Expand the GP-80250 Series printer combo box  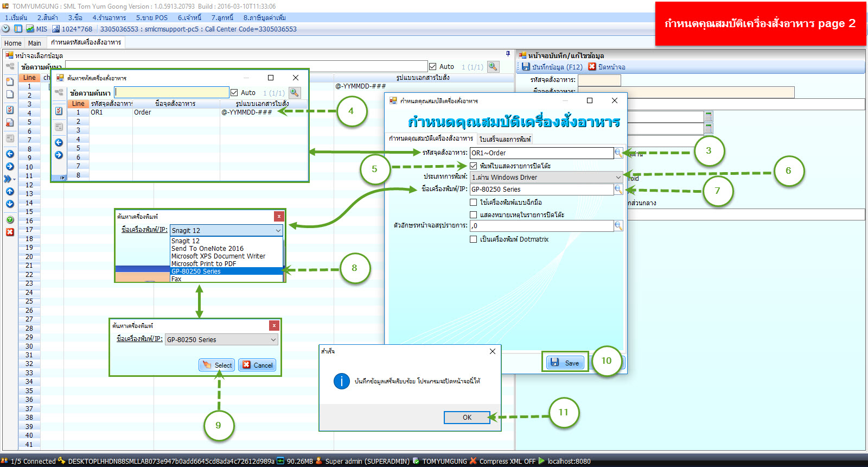[x=273, y=340]
